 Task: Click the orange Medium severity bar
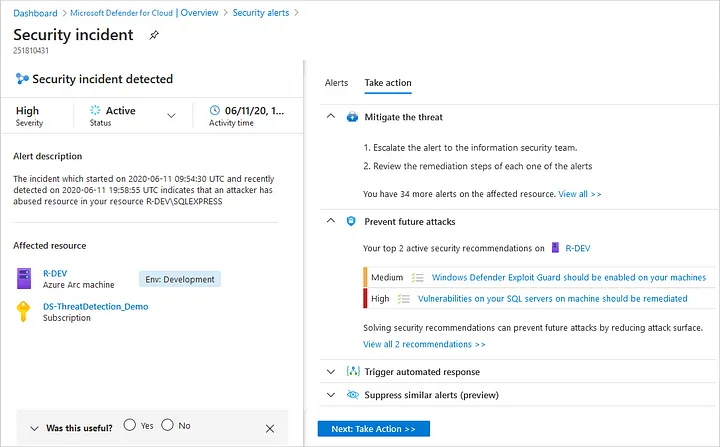click(365, 277)
